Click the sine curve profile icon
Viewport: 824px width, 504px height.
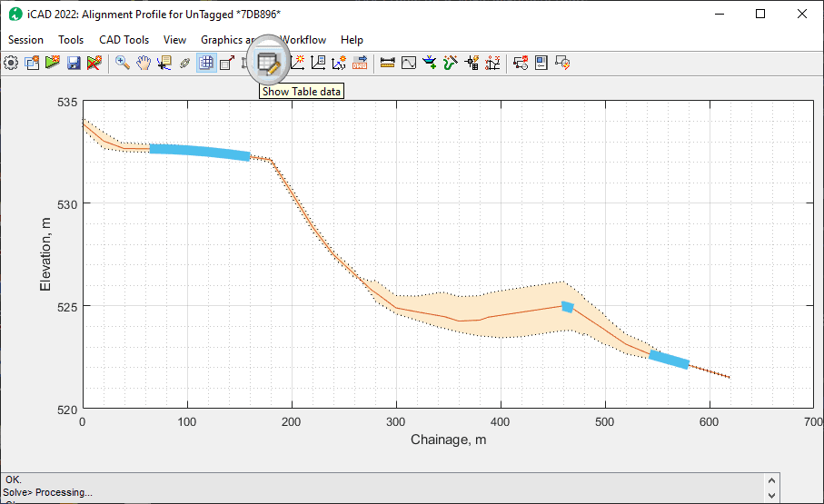[x=409, y=63]
